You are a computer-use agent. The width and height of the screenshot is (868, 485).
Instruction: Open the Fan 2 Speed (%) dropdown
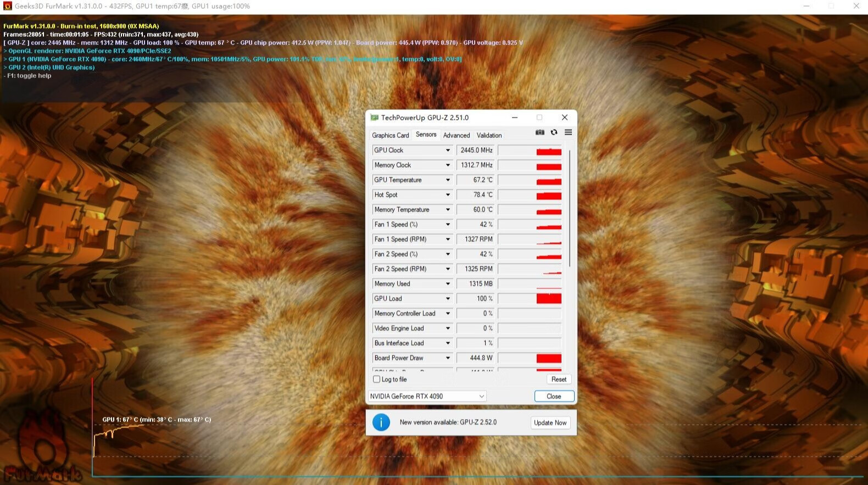click(x=448, y=254)
